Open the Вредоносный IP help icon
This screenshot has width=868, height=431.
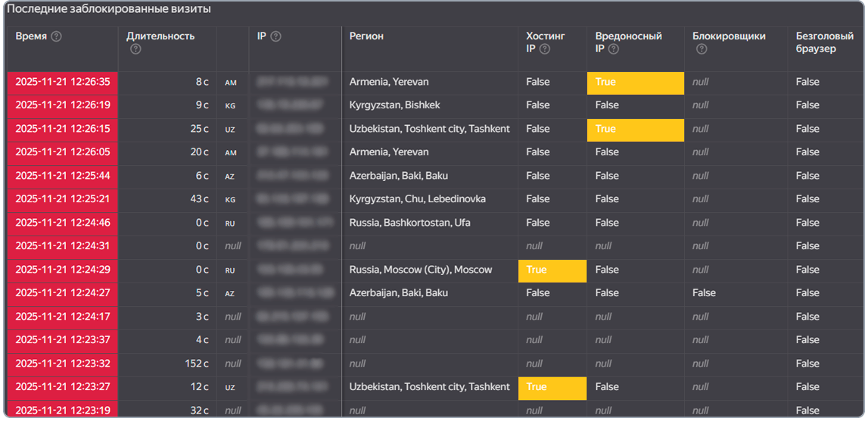tap(613, 49)
